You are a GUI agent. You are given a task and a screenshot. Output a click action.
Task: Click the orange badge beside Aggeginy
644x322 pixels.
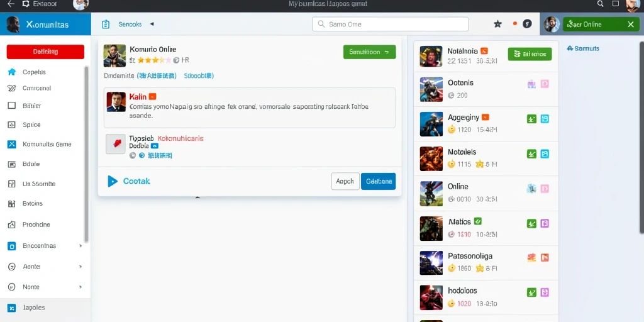pyautogui.click(x=485, y=117)
